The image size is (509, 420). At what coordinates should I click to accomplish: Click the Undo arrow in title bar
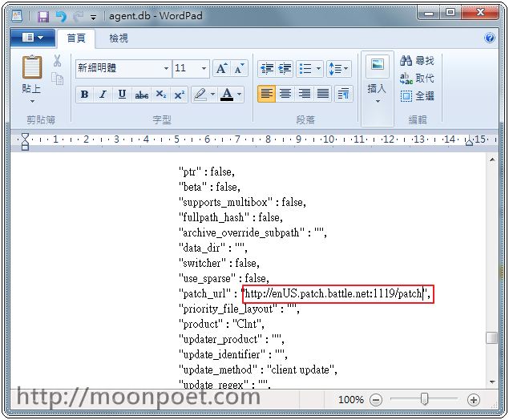click(x=61, y=15)
